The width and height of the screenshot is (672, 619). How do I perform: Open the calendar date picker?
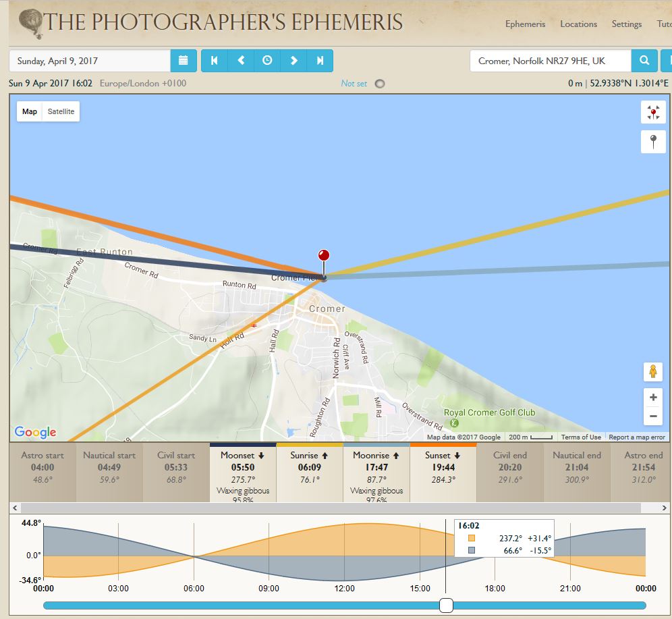pos(184,61)
